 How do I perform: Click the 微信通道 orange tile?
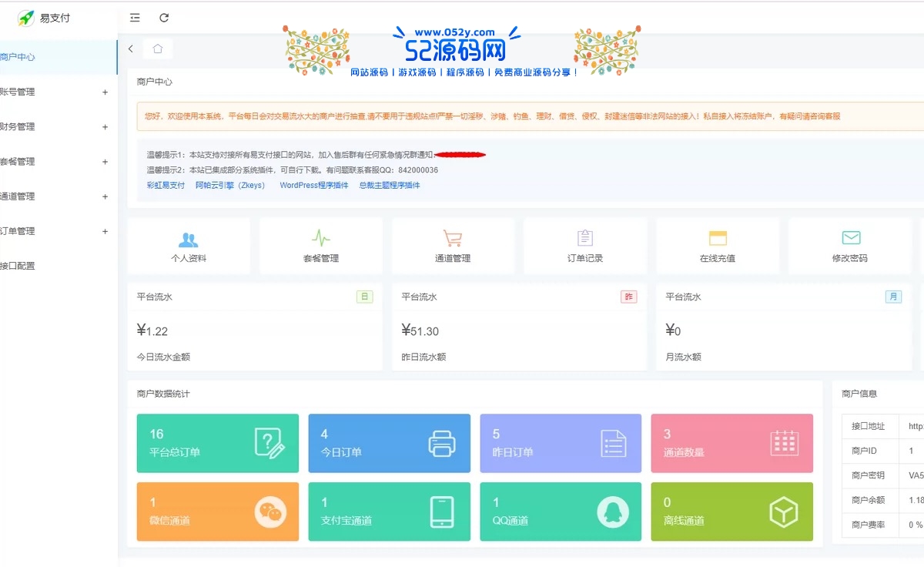pos(218,512)
